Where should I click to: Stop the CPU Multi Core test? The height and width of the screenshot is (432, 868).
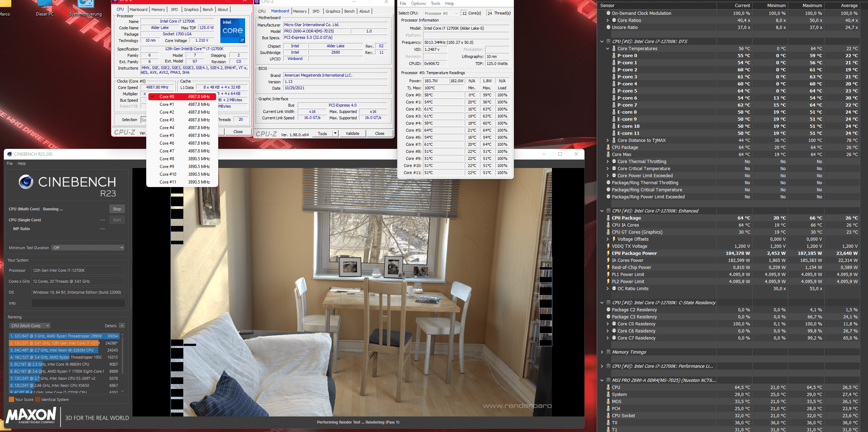coord(117,209)
